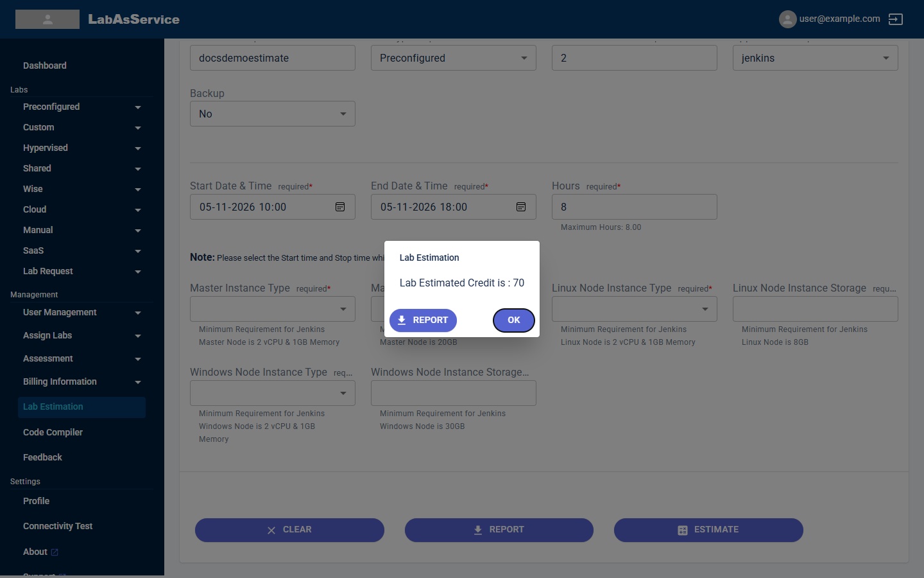Click the user avatar icon in header
The width and height of the screenshot is (924, 578).
click(x=787, y=19)
